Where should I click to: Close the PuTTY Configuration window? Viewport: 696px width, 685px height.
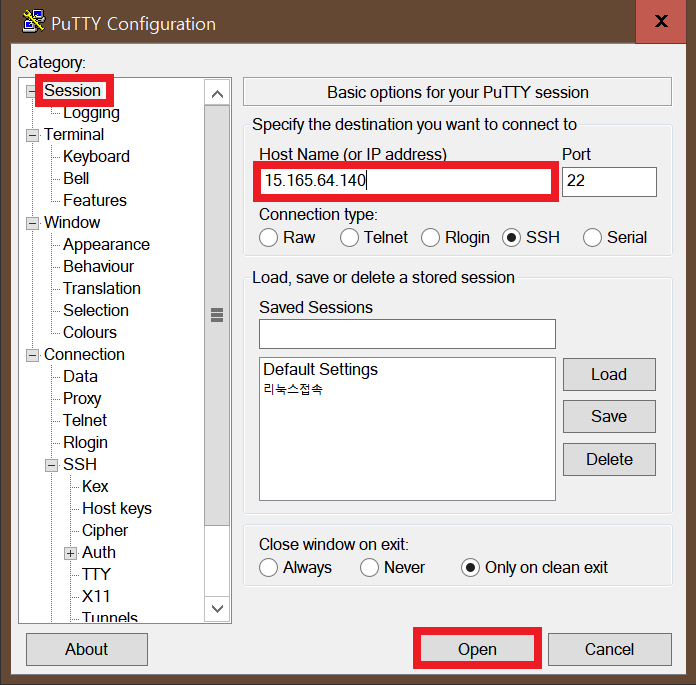pyautogui.click(x=661, y=21)
